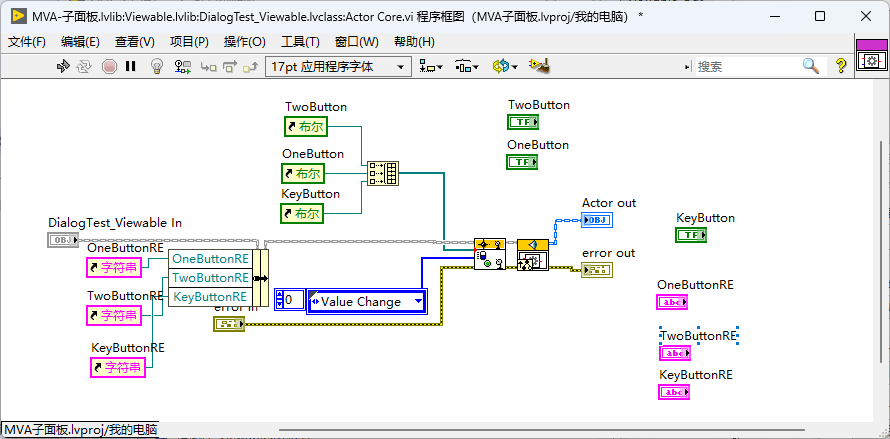The image size is (890, 439).
Task: Select DialogTest_Viewable In OBJ terminal
Action: pyautogui.click(x=62, y=240)
